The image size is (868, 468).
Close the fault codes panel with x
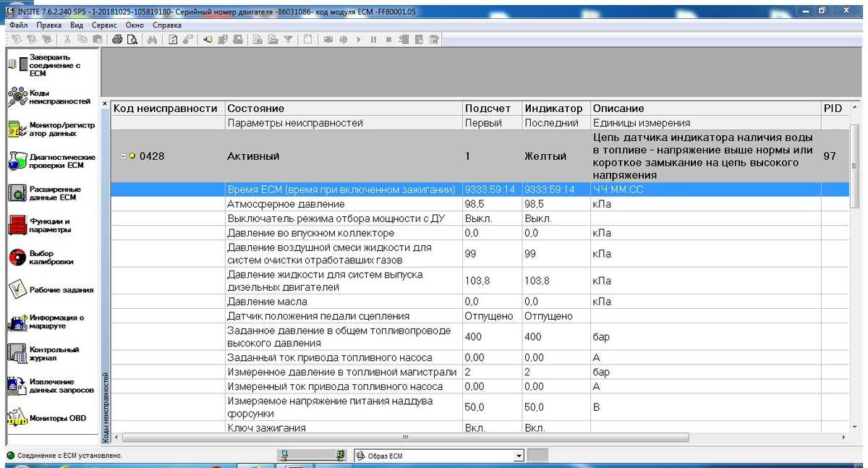pos(105,104)
